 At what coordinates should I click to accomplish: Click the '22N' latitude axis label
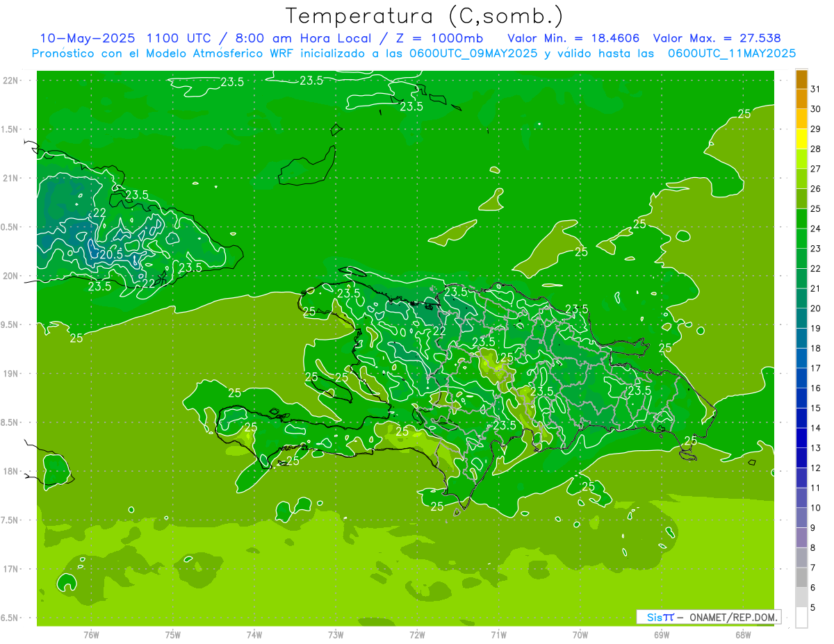11,81
